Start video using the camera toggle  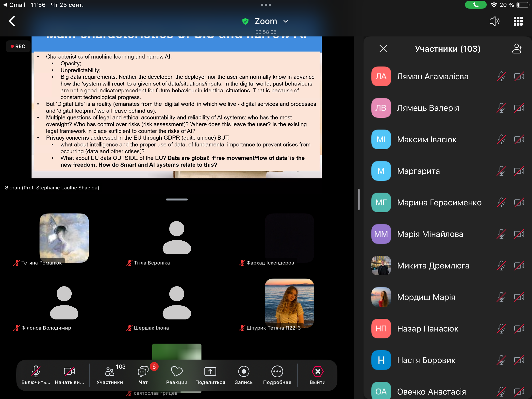(x=69, y=372)
